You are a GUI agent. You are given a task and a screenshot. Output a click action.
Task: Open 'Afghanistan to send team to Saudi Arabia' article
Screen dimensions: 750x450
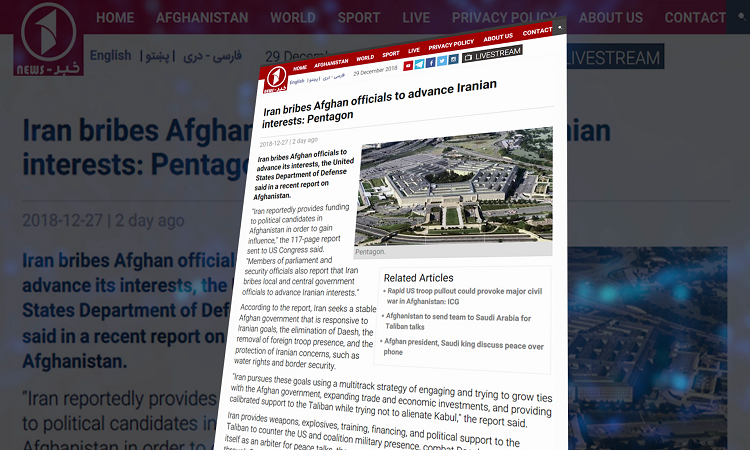[x=457, y=321]
